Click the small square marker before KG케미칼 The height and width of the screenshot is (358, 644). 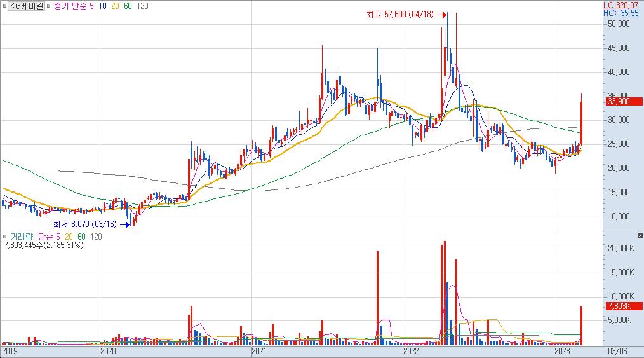[4, 6]
